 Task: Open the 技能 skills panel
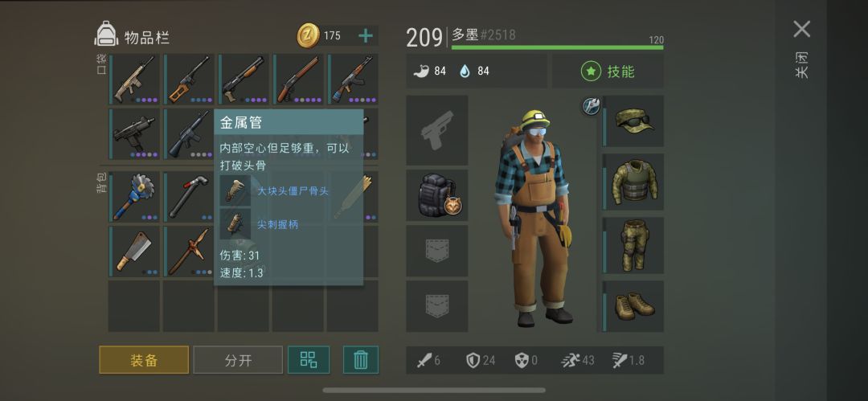[608, 72]
